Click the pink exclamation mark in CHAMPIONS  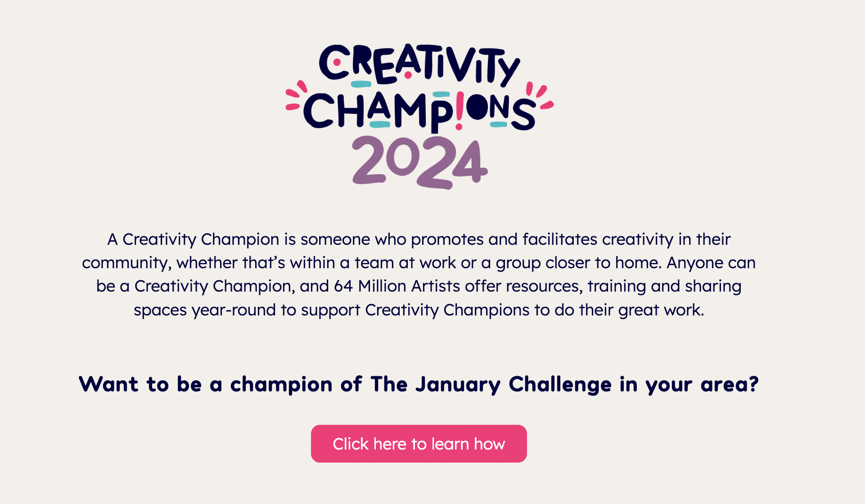pos(460,110)
